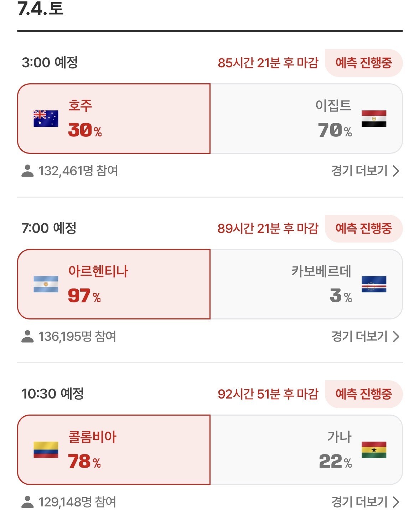Image resolution: width=420 pixels, height=531 pixels.
Task: Click the Egypt flag icon
Action: coord(374,119)
